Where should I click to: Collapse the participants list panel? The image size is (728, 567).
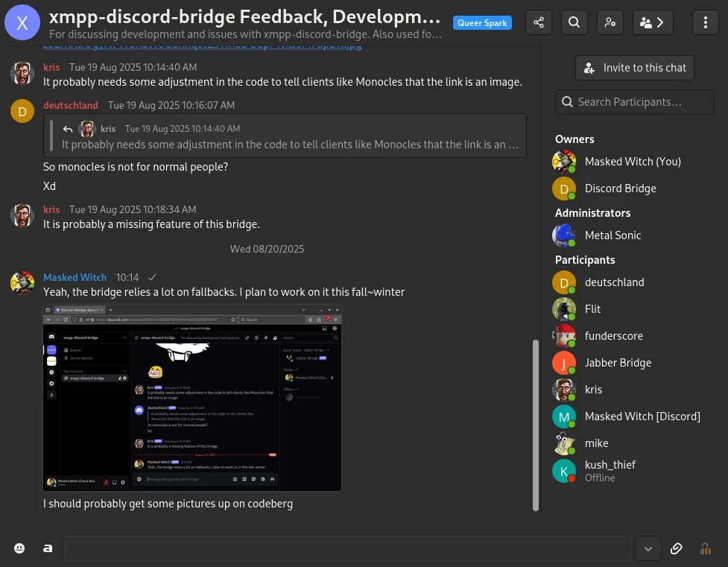[653, 22]
